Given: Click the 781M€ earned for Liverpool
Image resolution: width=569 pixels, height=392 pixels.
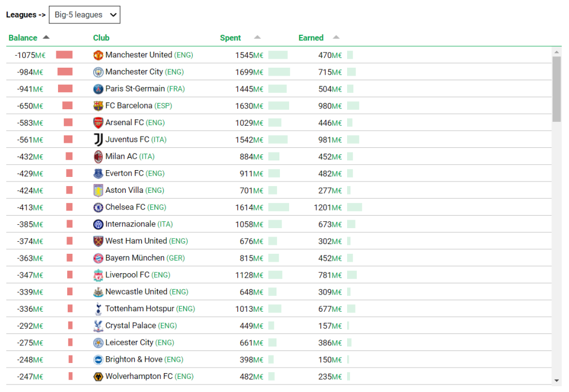Looking at the screenshot, I should coord(330,275).
